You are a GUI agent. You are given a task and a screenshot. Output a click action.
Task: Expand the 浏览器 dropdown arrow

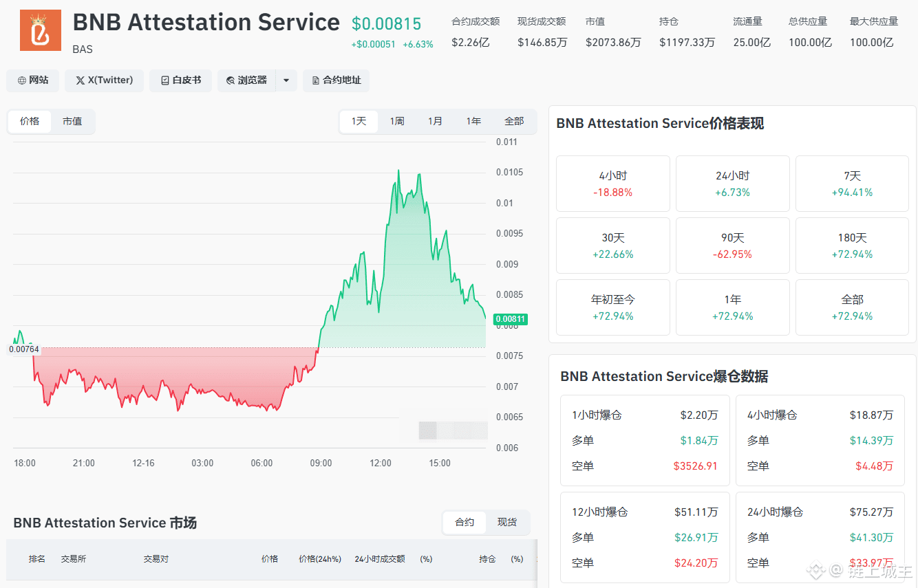(286, 80)
